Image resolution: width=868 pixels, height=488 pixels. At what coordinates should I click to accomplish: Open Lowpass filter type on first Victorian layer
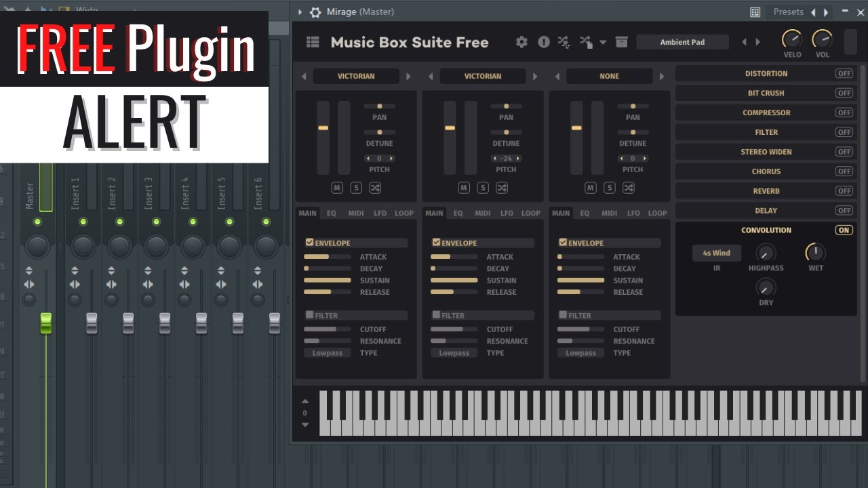[x=328, y=353]
